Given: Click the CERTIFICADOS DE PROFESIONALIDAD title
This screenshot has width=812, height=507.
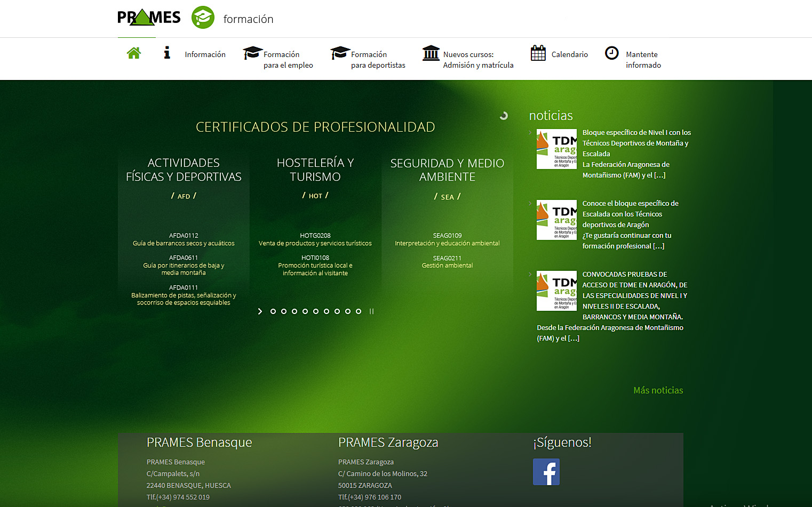Looking at the screenshot, I should pos(315,127).
